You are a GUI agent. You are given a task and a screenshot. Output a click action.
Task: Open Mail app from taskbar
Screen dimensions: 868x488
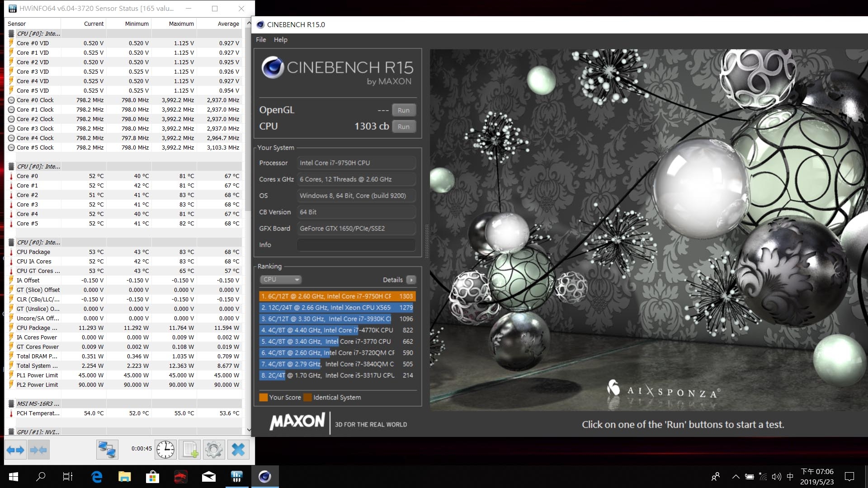(208, 477)
